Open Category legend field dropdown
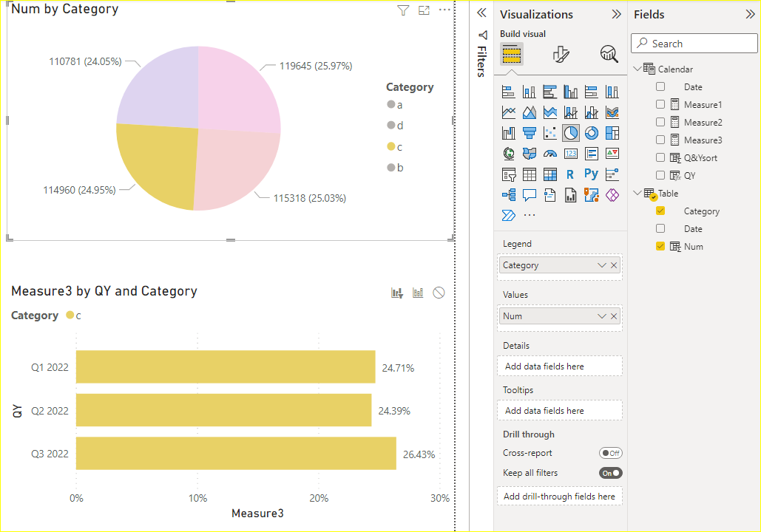The width and height of the screenshot is (761, 532). coord(602,265)
